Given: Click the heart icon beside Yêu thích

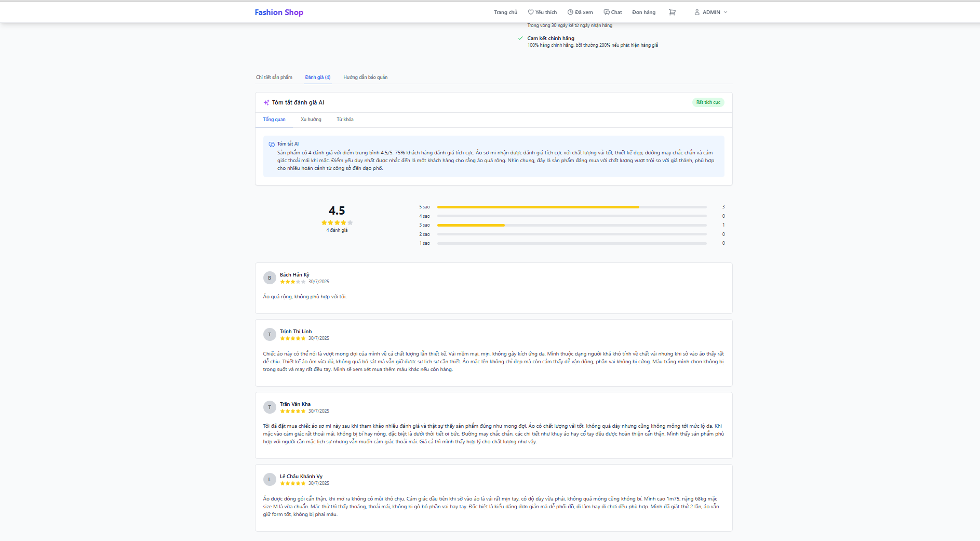Looking at the screenshot, I should pyautogui.click(x=531, y=12).
